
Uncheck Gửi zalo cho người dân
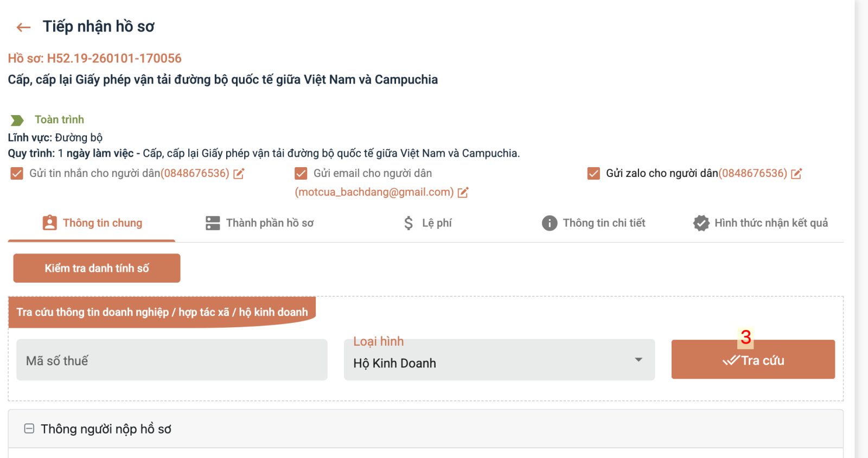point(593,174)
